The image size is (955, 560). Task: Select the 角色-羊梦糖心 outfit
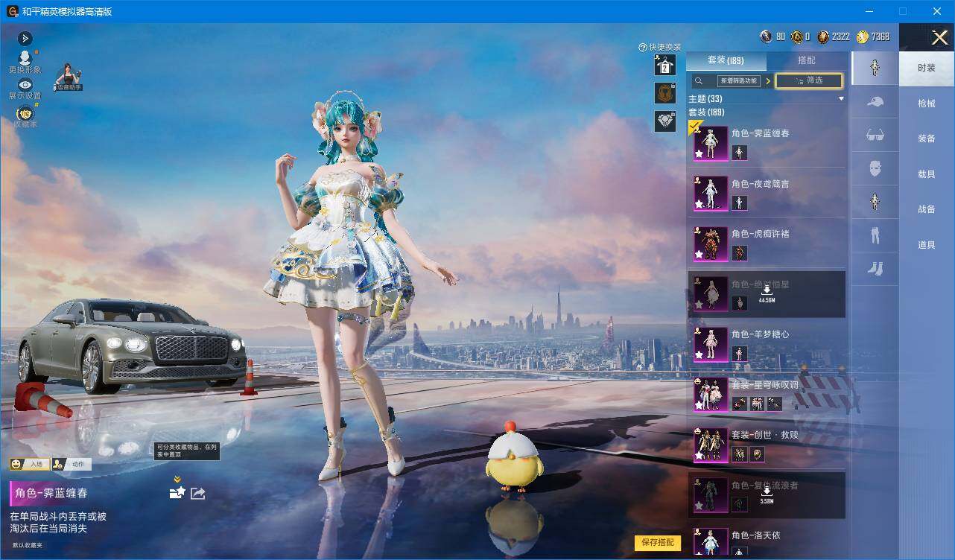(766, 344)
